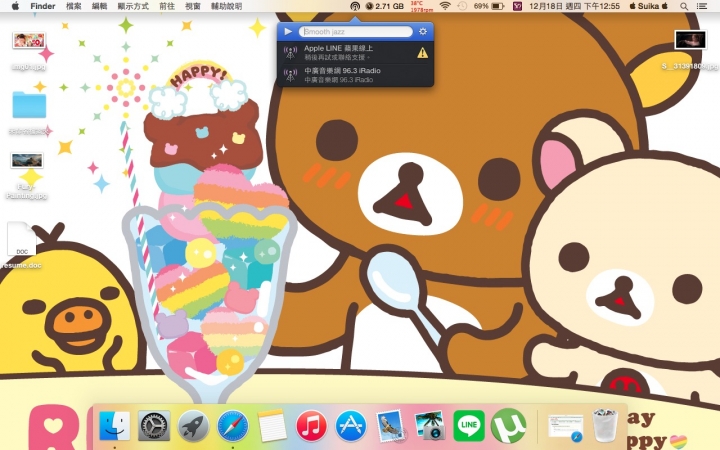Viewport: 720px width, 450px height.
Task: Open the 輔助說明 menu
Action: tap(226, 6)
